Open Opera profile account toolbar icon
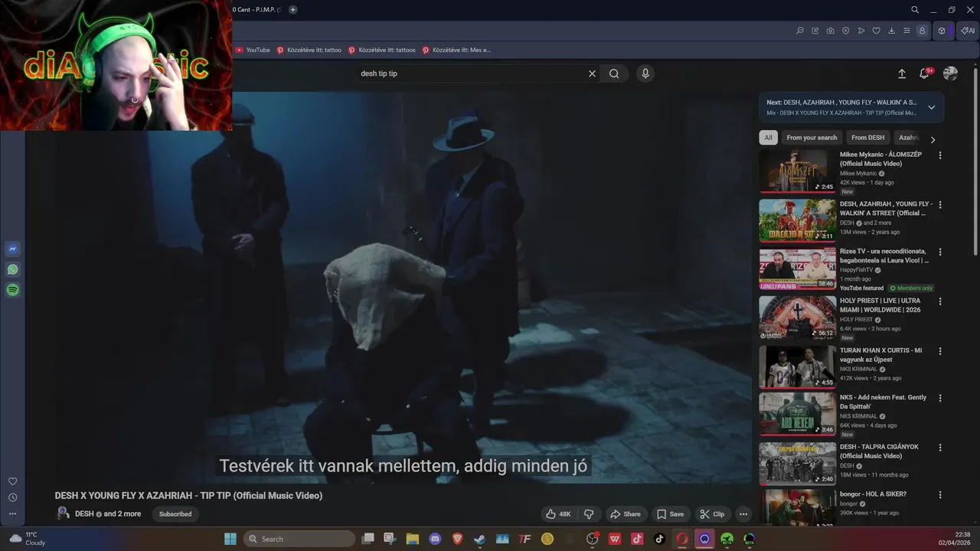The image size is (980, 551). coord(922,31)
